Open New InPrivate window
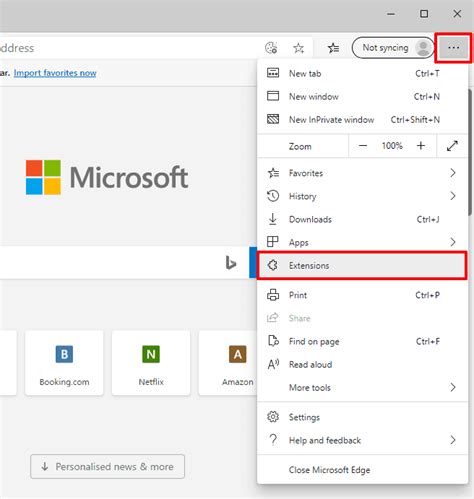This screenshot has height=499, width=474. click(x=363, y=119)
